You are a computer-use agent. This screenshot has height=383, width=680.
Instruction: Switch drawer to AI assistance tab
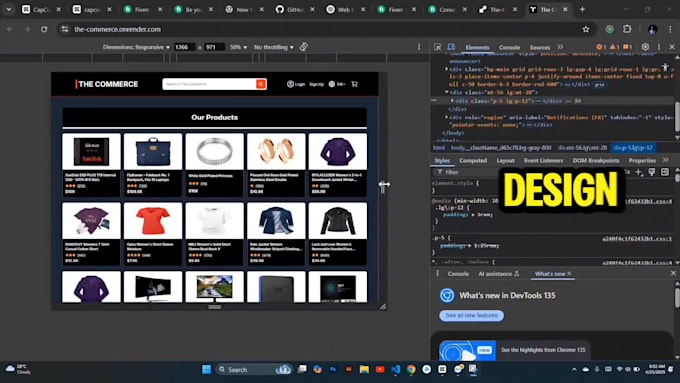click(498, 274)
